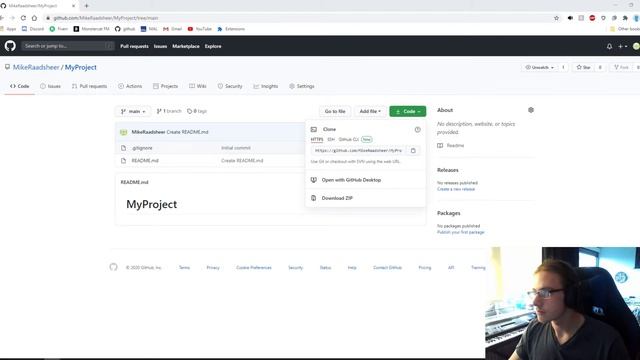640x360 pixels.
Task: Open Explore in top navigation
Action: pos(213,47)
